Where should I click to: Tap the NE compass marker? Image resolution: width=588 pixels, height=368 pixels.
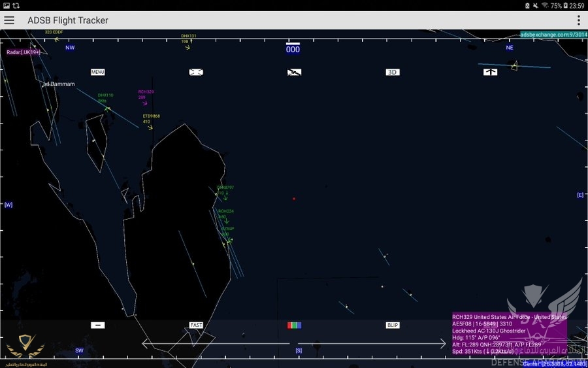[x=510, y=47]
